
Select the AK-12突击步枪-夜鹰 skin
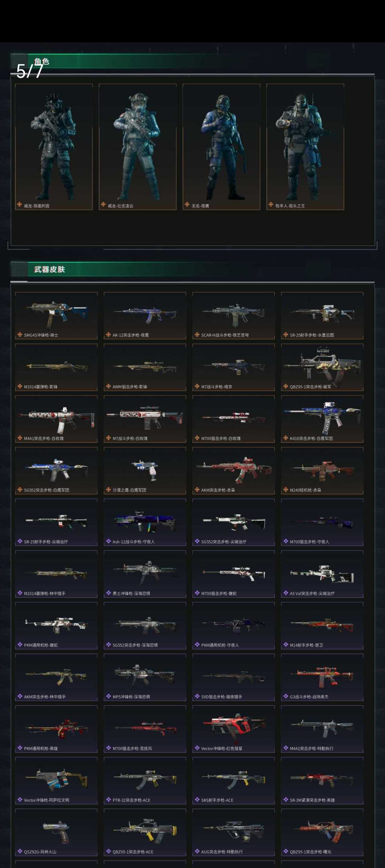[x=145, y=315]
